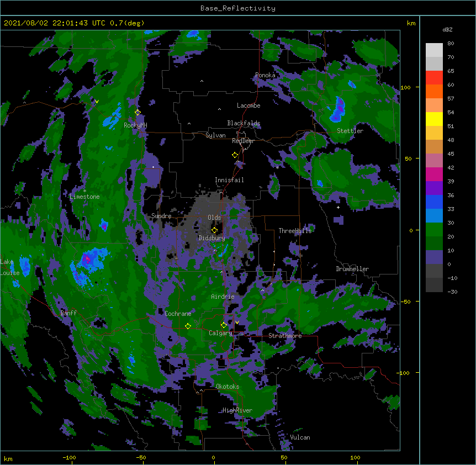Click the yellow V marker northwest of RockyMH
Image resolution: width=476 pixels, height=465 pixels.
pyautogui.click(x=97, y=102)
